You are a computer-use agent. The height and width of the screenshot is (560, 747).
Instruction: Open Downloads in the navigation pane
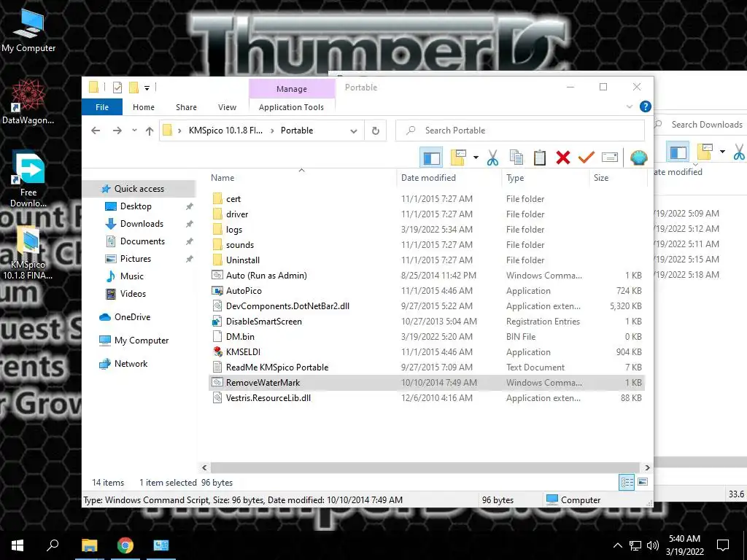click(142, 224)
